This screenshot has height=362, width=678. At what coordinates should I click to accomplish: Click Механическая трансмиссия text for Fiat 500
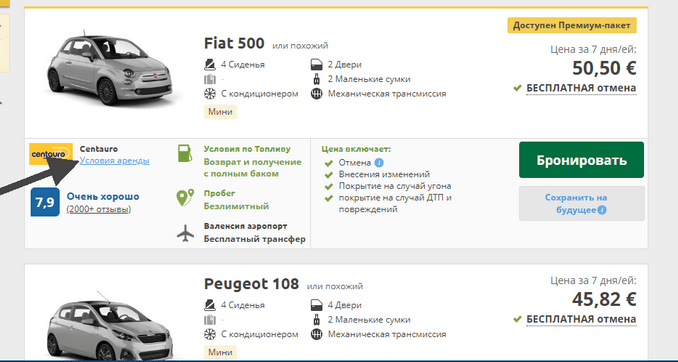(387, 93)
